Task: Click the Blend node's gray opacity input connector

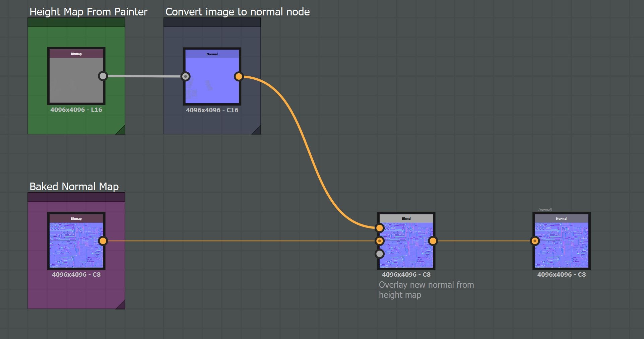Action: (x=379, y=254)
